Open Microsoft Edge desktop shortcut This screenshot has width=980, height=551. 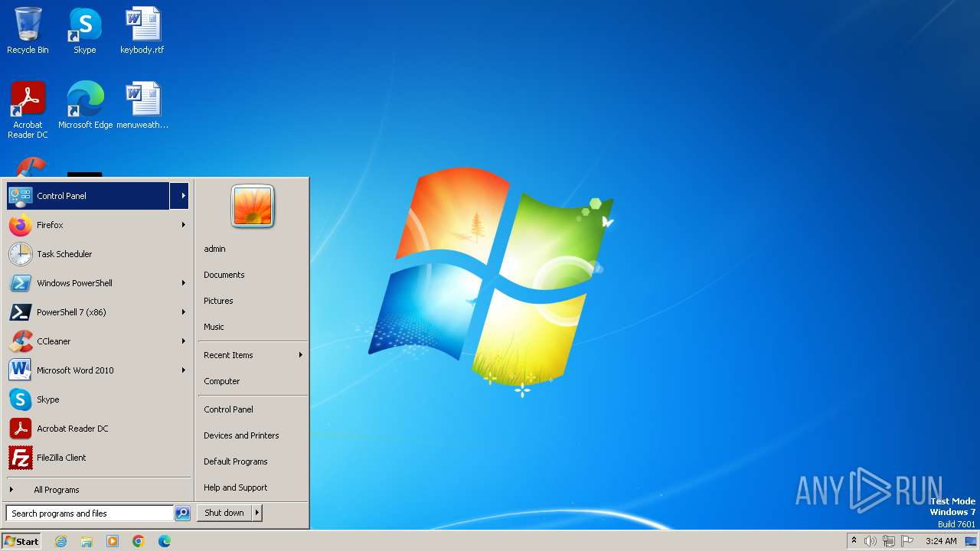85,106
